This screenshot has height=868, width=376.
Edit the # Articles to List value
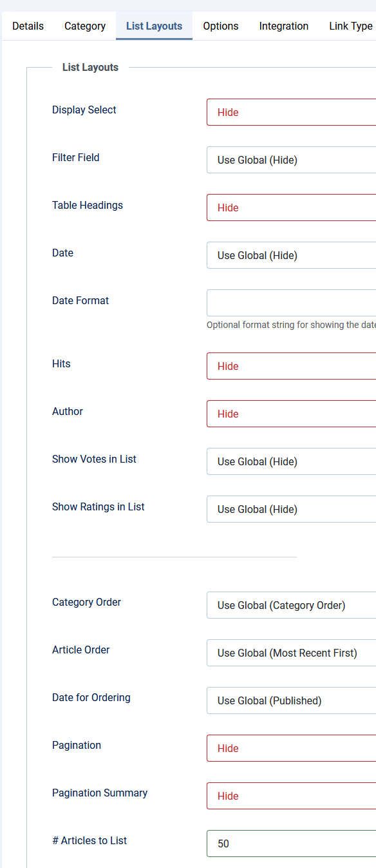pos(290,844)
